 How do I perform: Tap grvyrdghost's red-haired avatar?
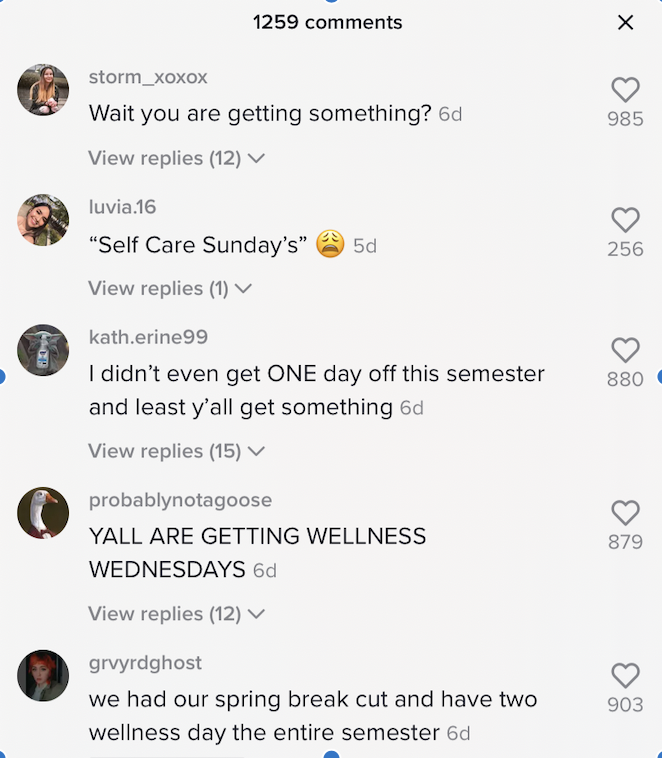(x=44, y=675)
